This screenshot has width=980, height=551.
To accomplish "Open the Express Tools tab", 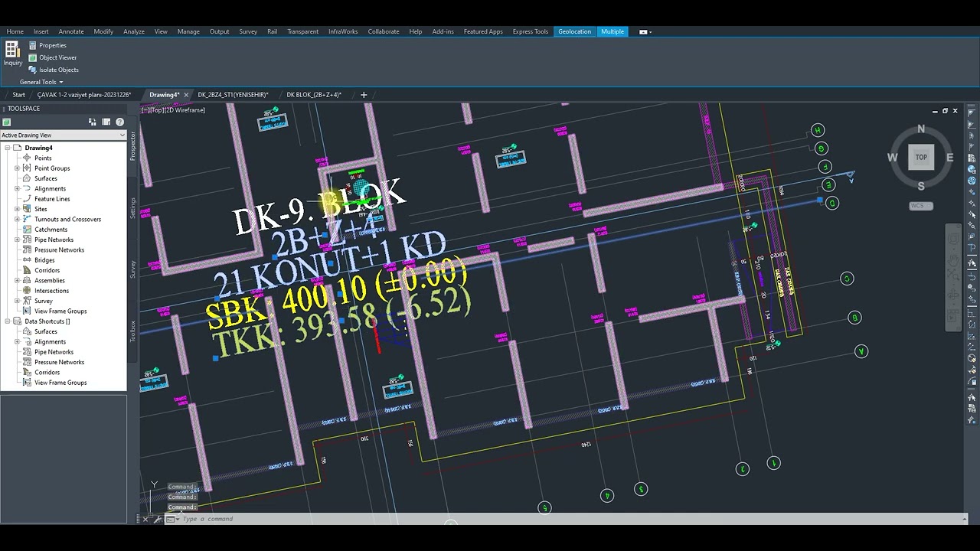I will tap(531, 31).
